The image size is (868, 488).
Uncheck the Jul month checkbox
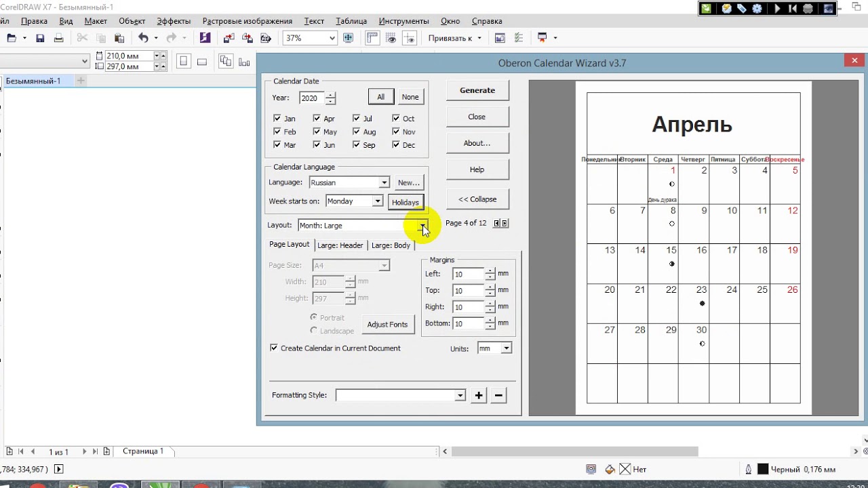click(x=357, y=118)
